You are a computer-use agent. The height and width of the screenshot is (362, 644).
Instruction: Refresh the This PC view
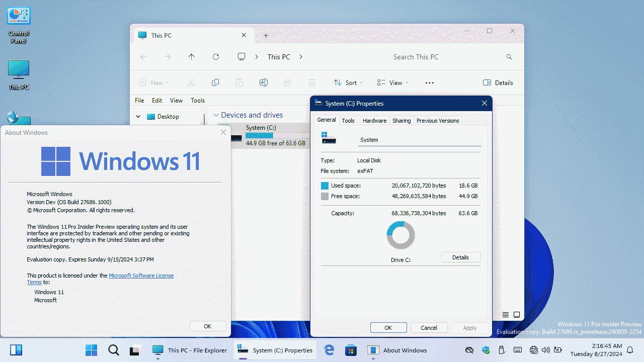tap(216, 57)
